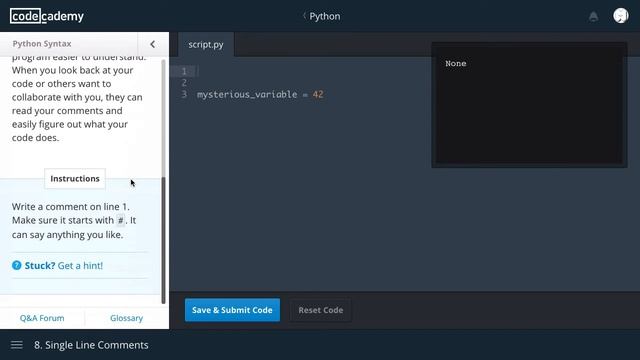The height and width of the screenshot is (360, 640).
Task: Click the '8. Single Line Comments' title
Action: pyautogui.click(x=91, y=345)
